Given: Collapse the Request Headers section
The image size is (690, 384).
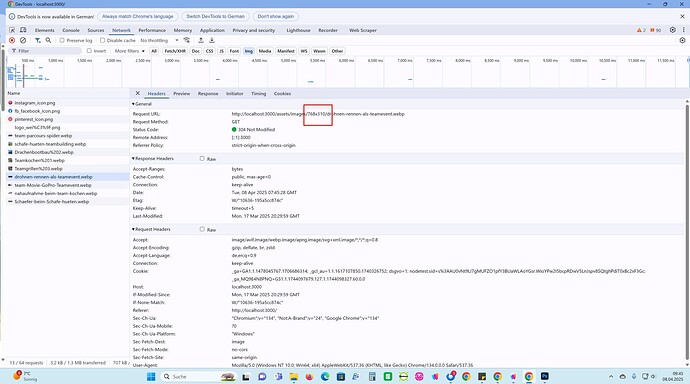Looking at the screenshot, I should coord(151,229).
